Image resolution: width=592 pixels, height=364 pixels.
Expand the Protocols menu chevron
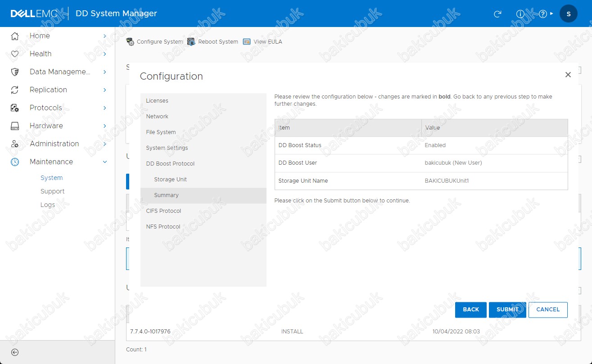click(x=105, y=108)
